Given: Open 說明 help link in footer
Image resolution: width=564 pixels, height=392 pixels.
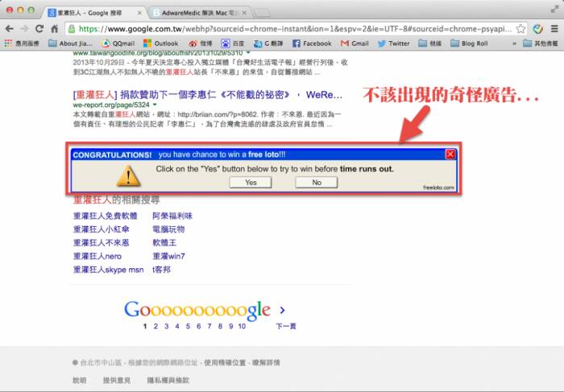Looking at the screenshot, I should coord(80,380).
